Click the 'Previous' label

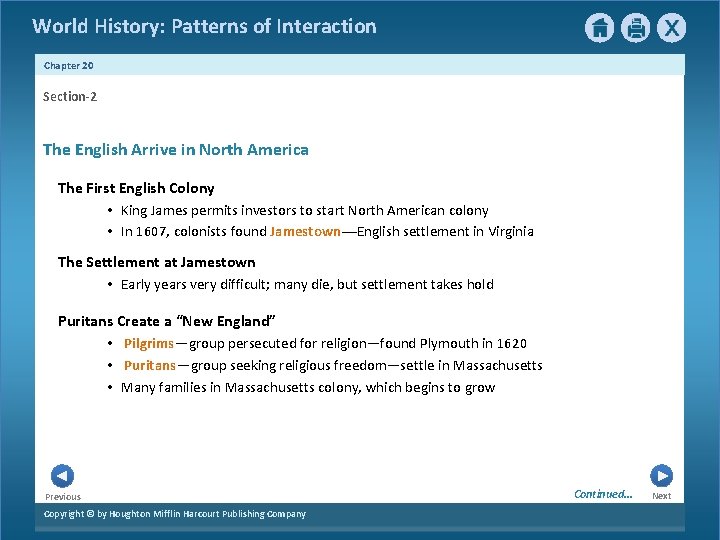63,497
